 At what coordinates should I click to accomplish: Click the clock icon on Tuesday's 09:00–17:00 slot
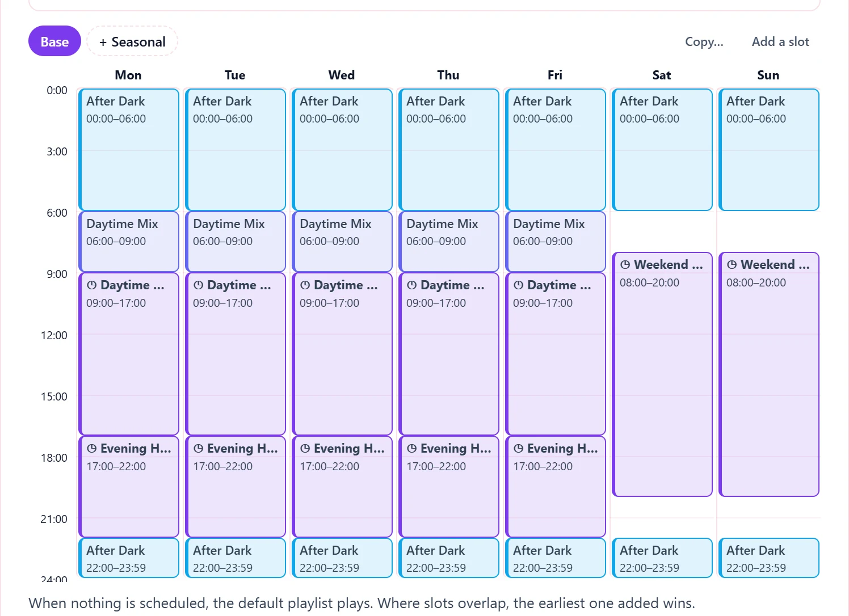(x=198, y=285)
